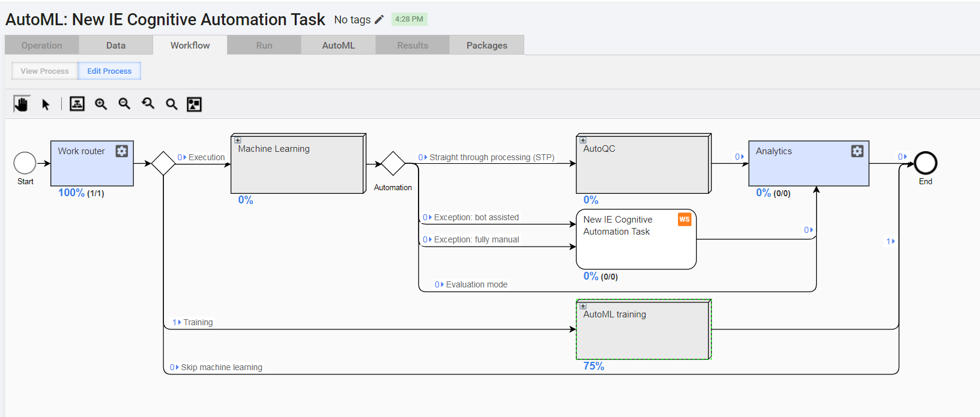Click the Automation gateway diamond
Screen dimensions: 980x417
[393, 163]
